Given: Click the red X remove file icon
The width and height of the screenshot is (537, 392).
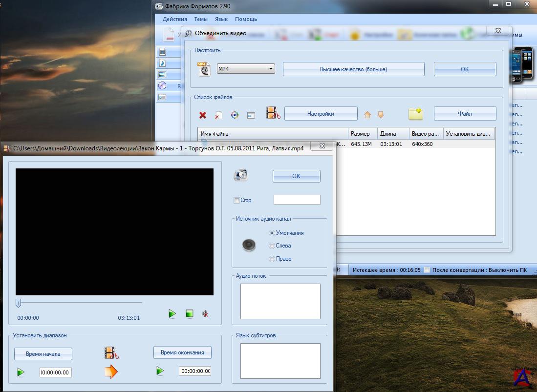Looking at the screenshot, I should coord(203,115).
